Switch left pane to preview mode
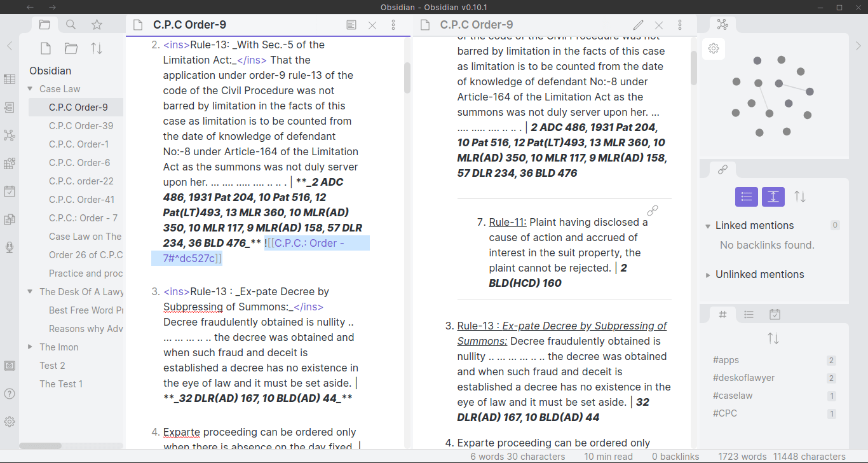This screenshot has width=868, height=463. (x=351, y=25)
